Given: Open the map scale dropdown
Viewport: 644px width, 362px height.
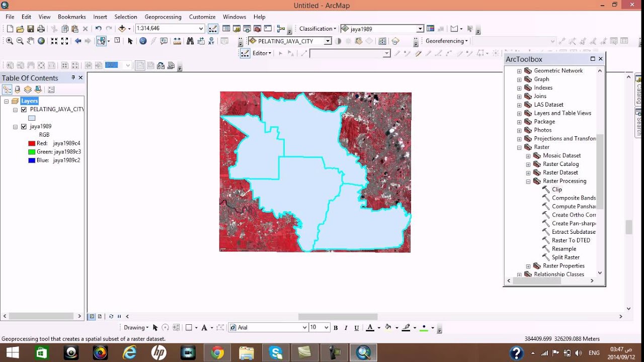Looking at the screenshot, I should (x=201, y=29).
